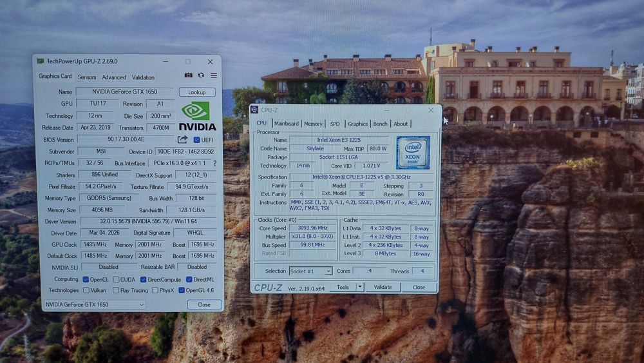644x363 pixels.
Task: Click the Release Date value Apr 23, 2019
Action: tap(95, 128)
